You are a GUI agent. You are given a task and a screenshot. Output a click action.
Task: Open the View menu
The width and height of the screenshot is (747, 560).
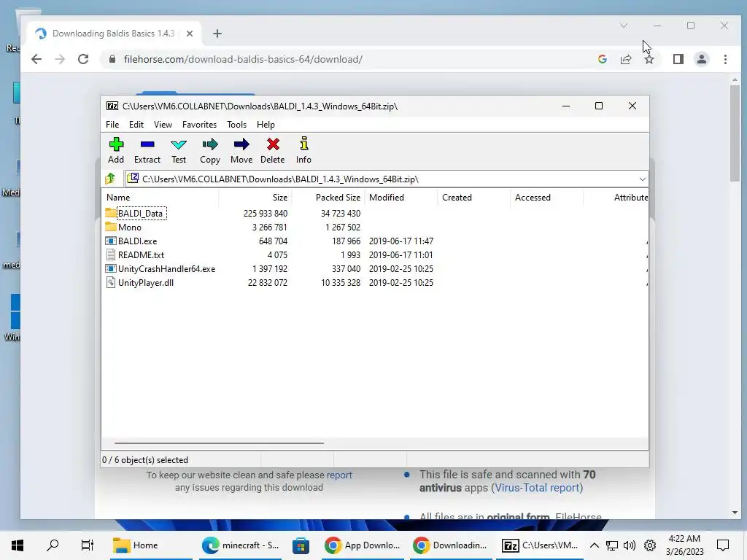[163, 125]
